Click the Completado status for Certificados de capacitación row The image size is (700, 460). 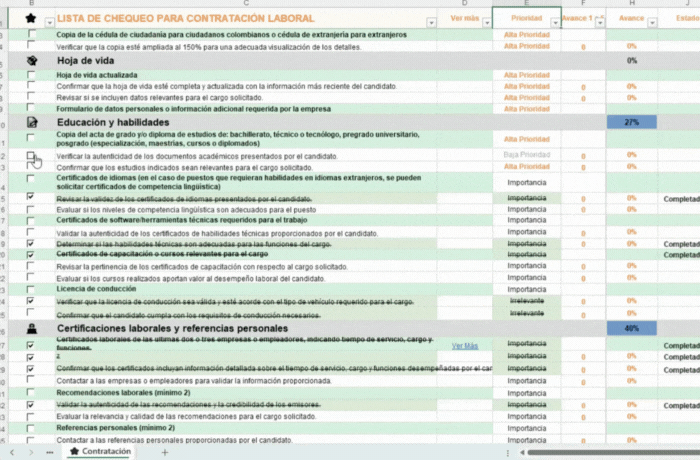coord(681,255)
